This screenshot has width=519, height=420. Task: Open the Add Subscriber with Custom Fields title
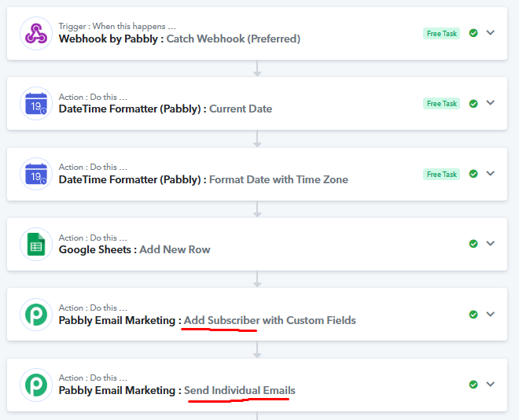270,320
